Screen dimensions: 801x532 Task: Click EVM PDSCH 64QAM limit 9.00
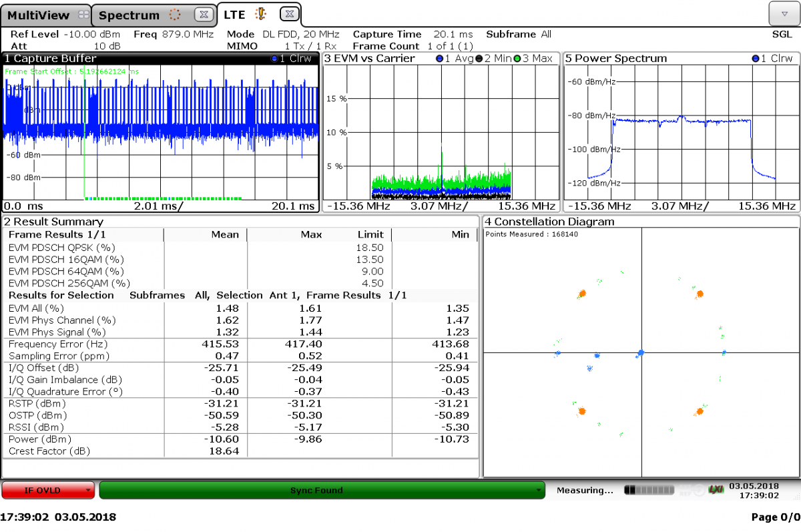point(374,271)
